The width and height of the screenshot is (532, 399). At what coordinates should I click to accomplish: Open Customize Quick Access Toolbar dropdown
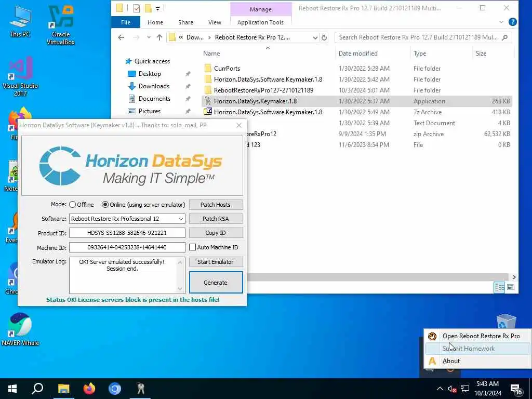pyautogui.click(x=158, y=8)
